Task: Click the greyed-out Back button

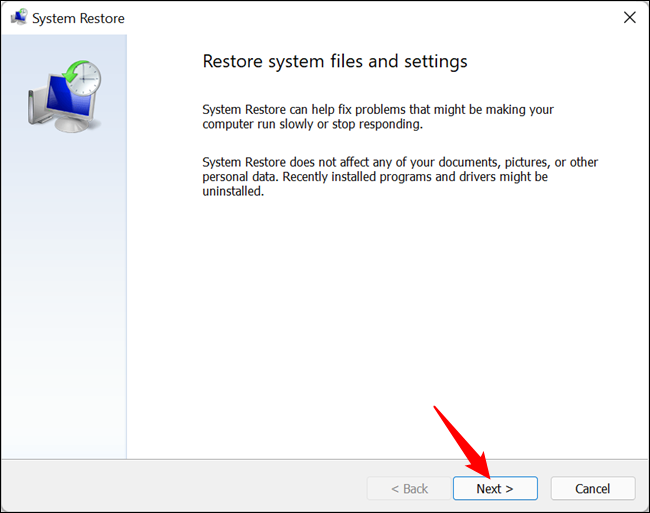Action: pyautogui.click(x=409, y=488)
